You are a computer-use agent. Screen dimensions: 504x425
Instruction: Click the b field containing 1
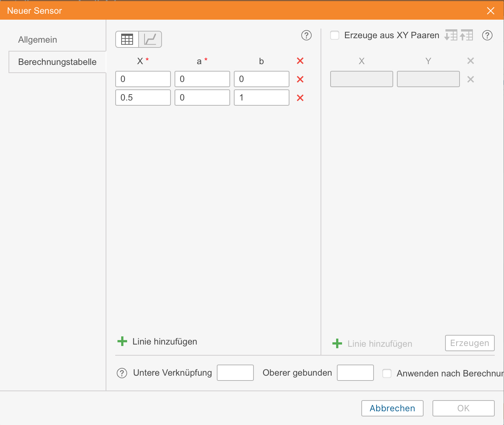(261, 98)
